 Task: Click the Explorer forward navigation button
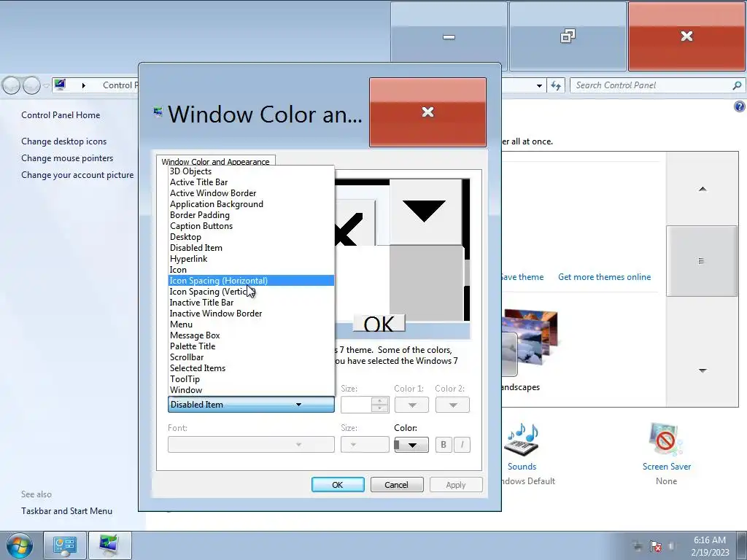31,86
